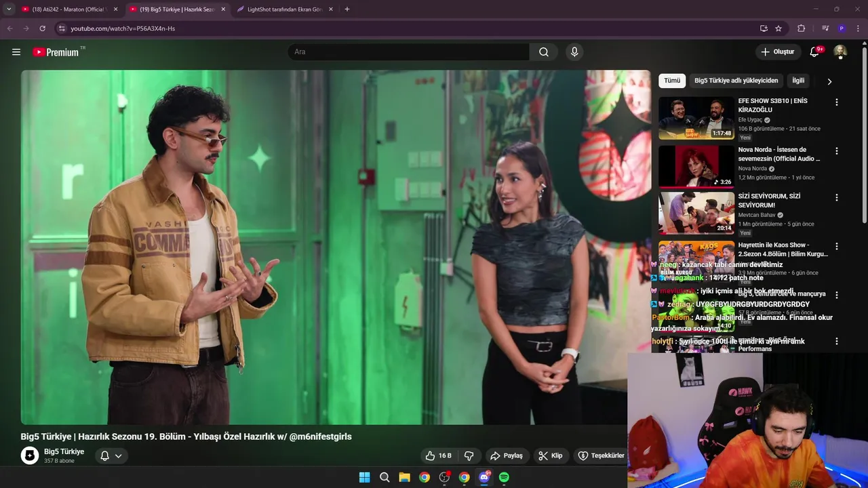Viewport: 868px width, 488px height.
Task: Open the notifications bell with the 9+ badge
Action: pos(815,52)
